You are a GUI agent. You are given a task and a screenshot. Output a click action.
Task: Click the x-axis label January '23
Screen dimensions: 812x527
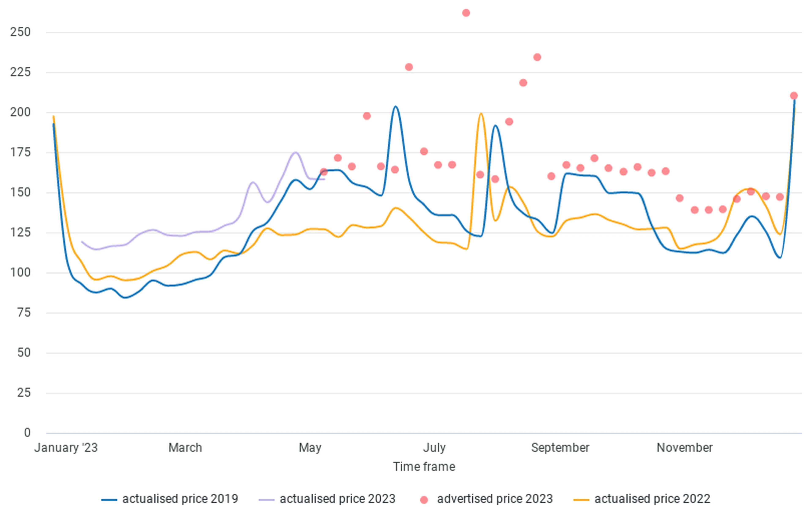point(66,448)
